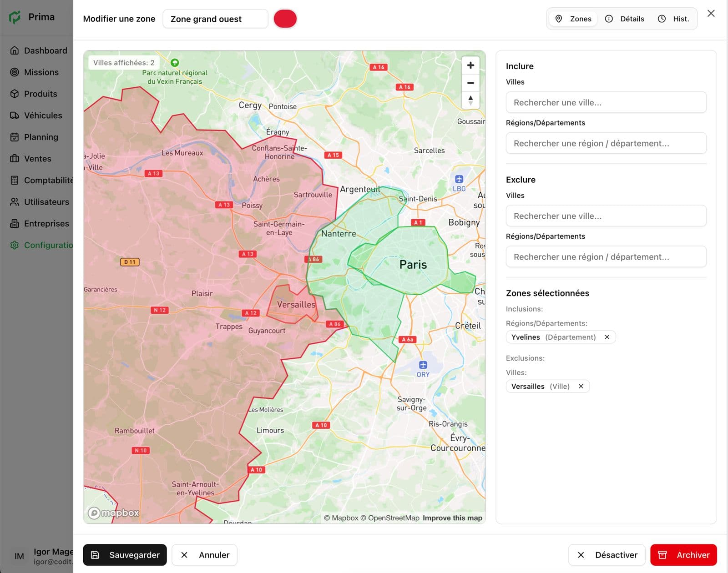728x573 pixels.
Task: Zoom out on the map
Action: (x=470, y=83)
